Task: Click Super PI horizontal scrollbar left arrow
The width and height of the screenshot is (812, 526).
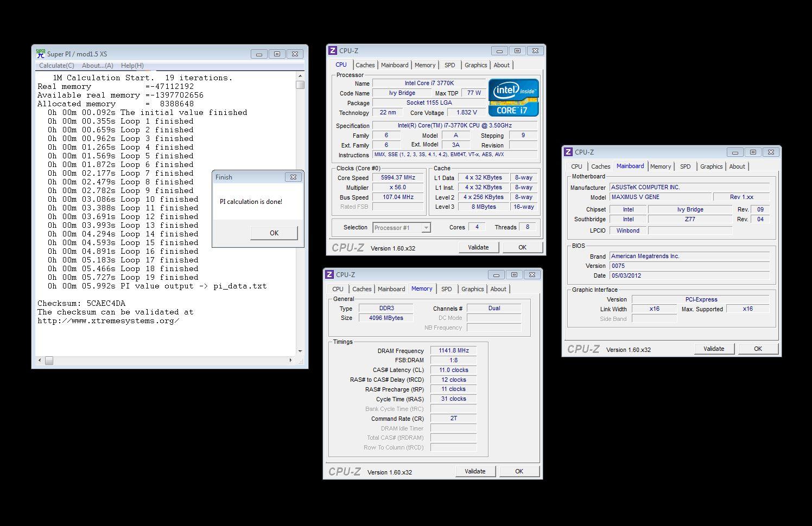Action: [x=40, y=360]
